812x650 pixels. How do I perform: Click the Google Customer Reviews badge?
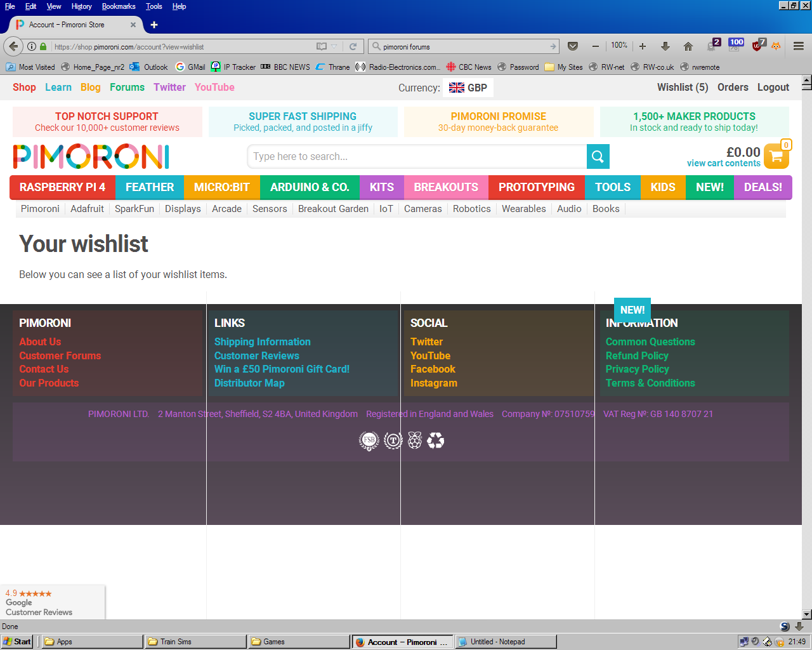53,602
